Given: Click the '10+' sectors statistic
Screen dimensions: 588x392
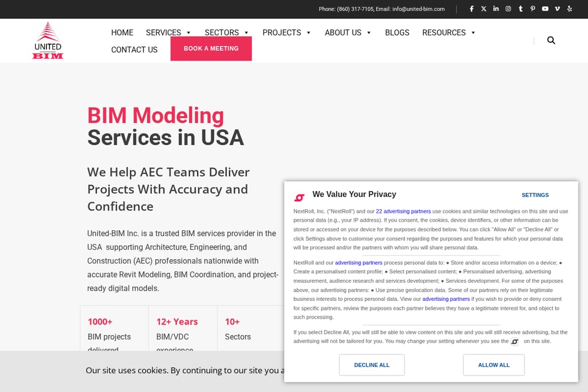Looking at the screenshot, I should tap(232, 321).
